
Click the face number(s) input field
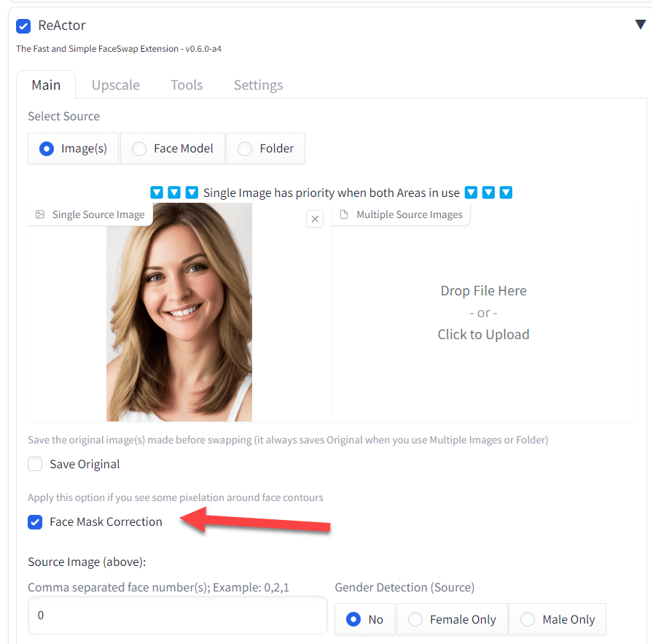tap(178, 616)
